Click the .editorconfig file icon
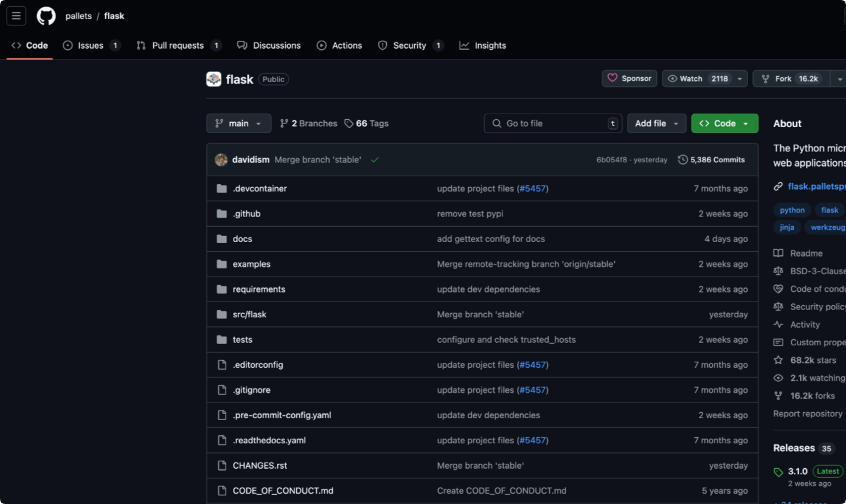 [222, 365]
